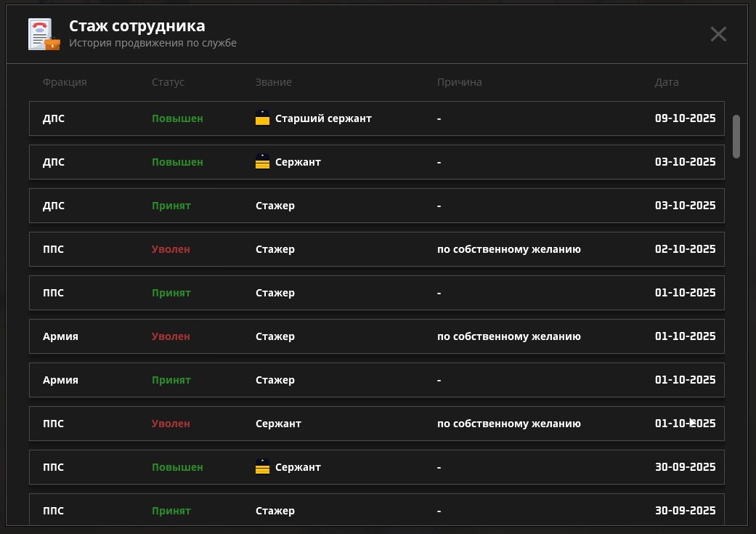Click the ППС Уволен Сержант row
The width and height of the screenshot is (756, 534).
376,424
